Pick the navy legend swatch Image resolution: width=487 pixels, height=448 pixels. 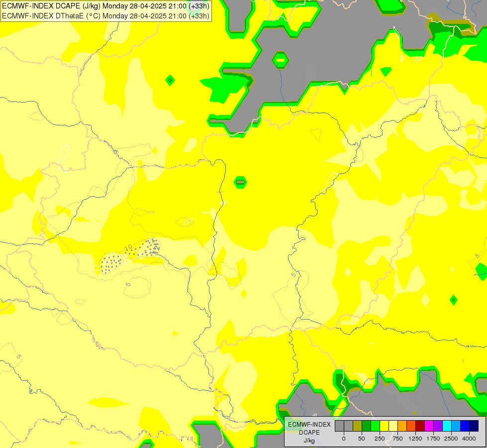tap(474, 426)
